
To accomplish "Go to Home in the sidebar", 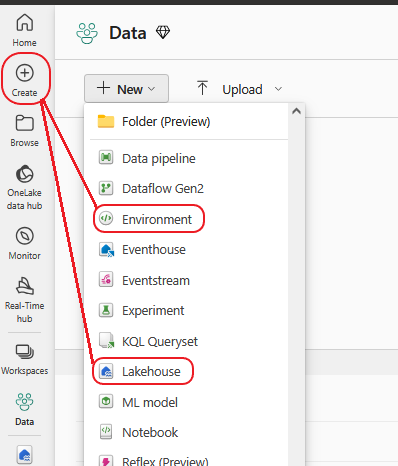I will click(x=25, y=30).
